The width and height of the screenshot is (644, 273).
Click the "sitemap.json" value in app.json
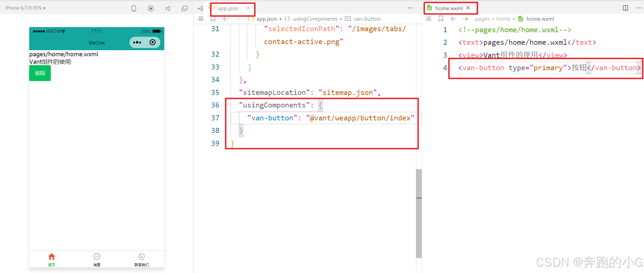click(x=348, y=93)
